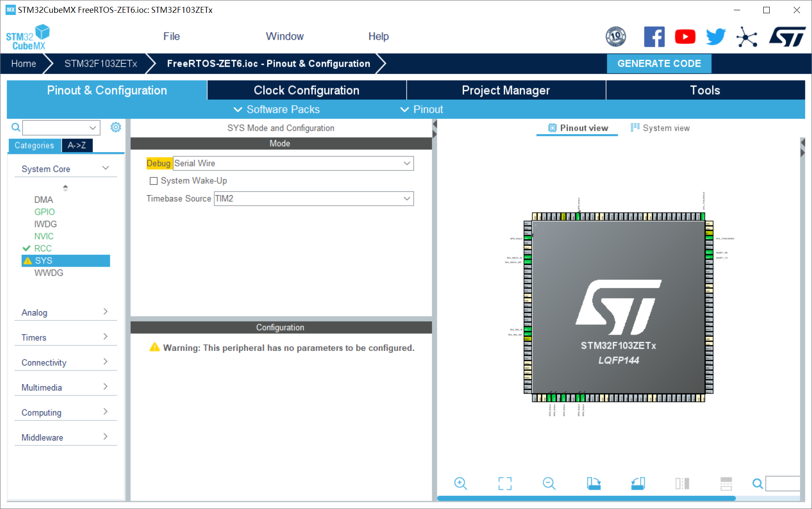Switch to the Clock Configuration tab
Screen dimensions: 812x509
tap(306, 90)
